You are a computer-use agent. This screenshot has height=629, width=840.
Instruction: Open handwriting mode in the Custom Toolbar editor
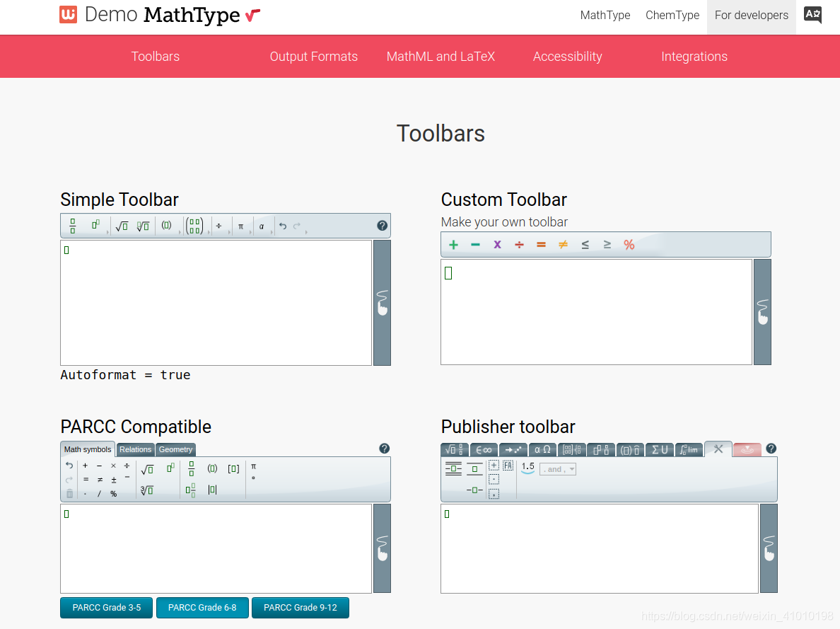[x=762, y=312]
